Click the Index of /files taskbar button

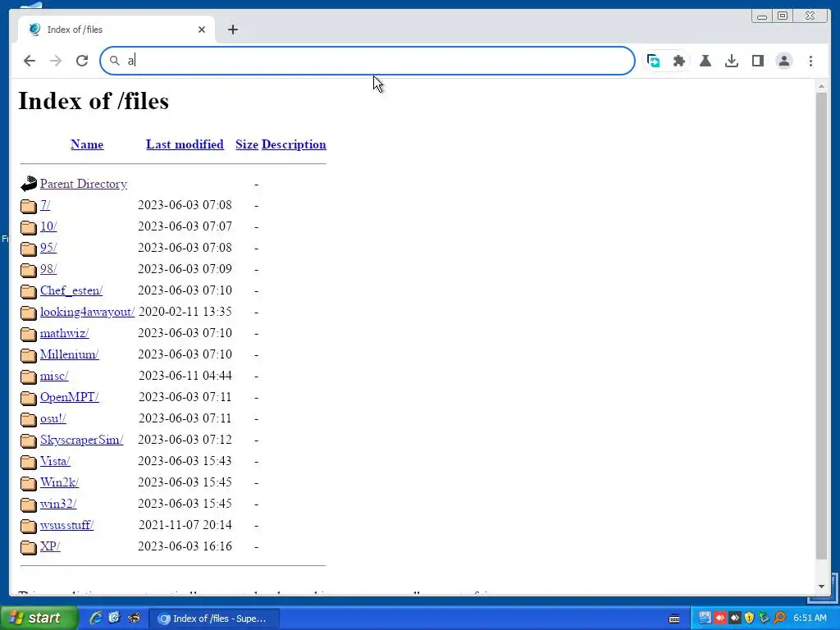point(213,619)
